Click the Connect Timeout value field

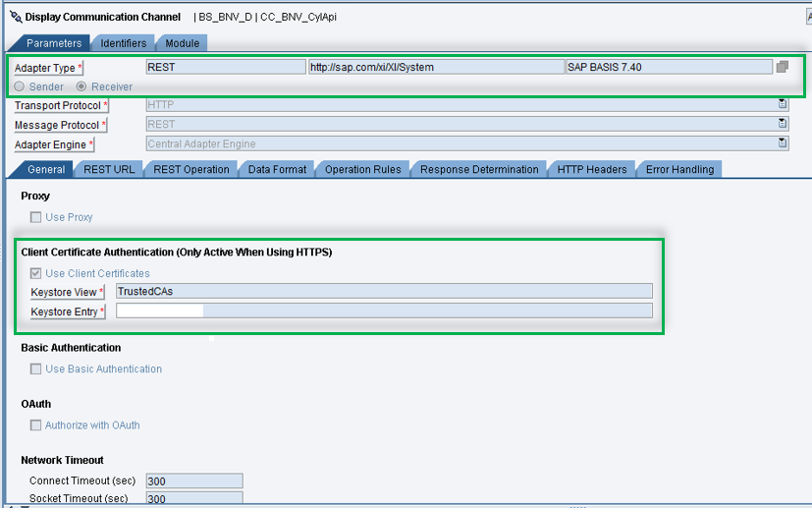coord(194,481)
